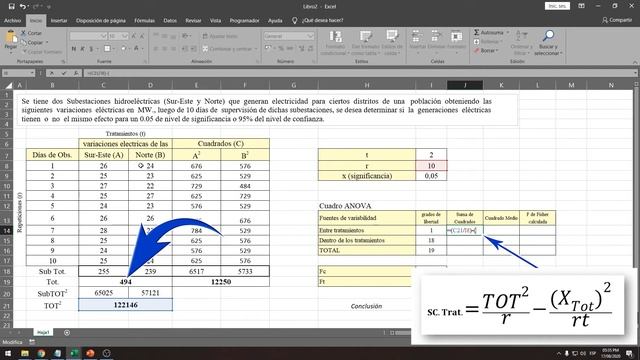Click the confirm checkmark formula button
The image size is (640, 360).
[x=64, y=73]
